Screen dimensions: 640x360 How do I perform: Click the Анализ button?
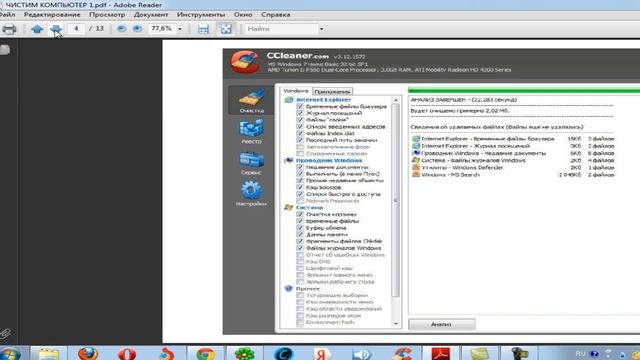coord(441,324)
